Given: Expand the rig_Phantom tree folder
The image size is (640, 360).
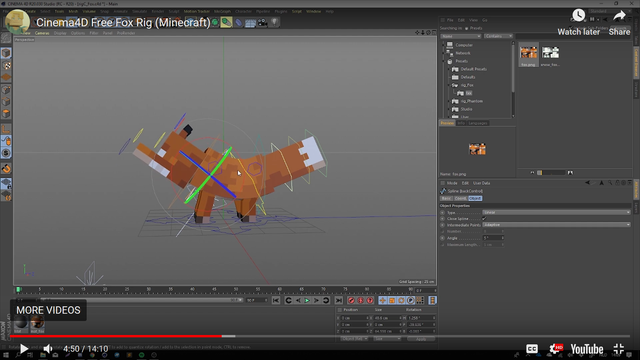Looking at the screenshot, I should click(x=449, y=101).
